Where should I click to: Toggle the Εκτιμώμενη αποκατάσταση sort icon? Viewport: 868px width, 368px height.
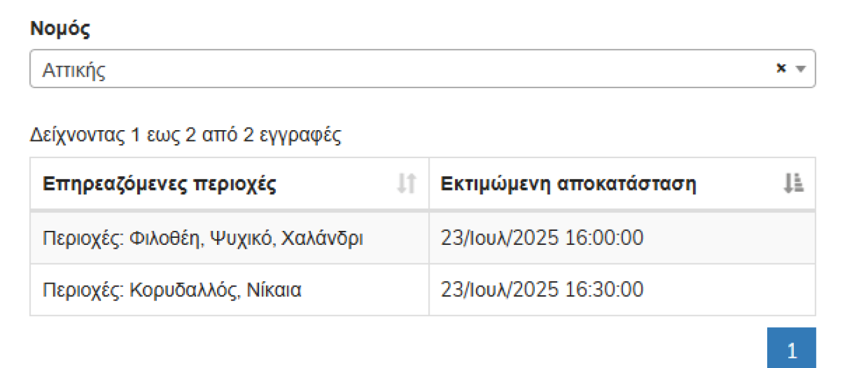793,184
